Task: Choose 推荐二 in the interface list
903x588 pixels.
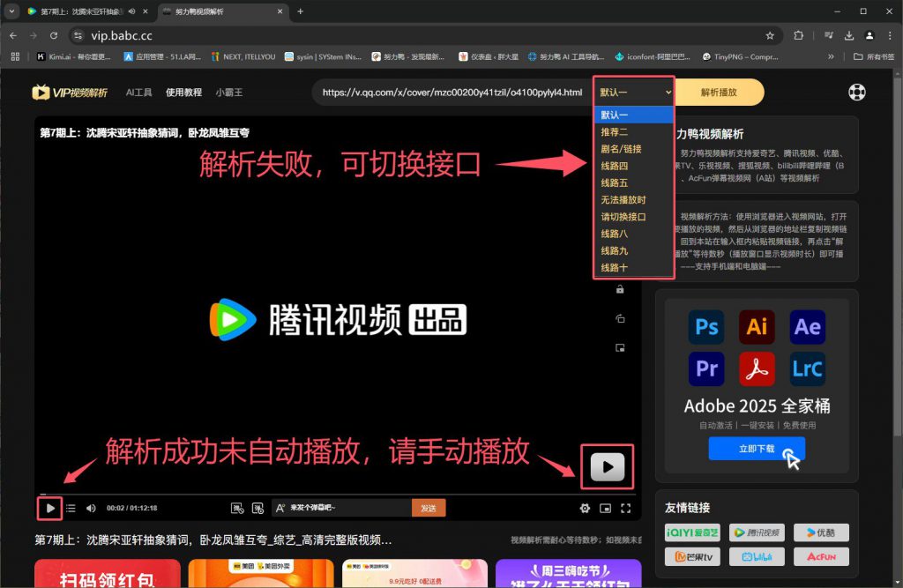Action: coord(615,131)
